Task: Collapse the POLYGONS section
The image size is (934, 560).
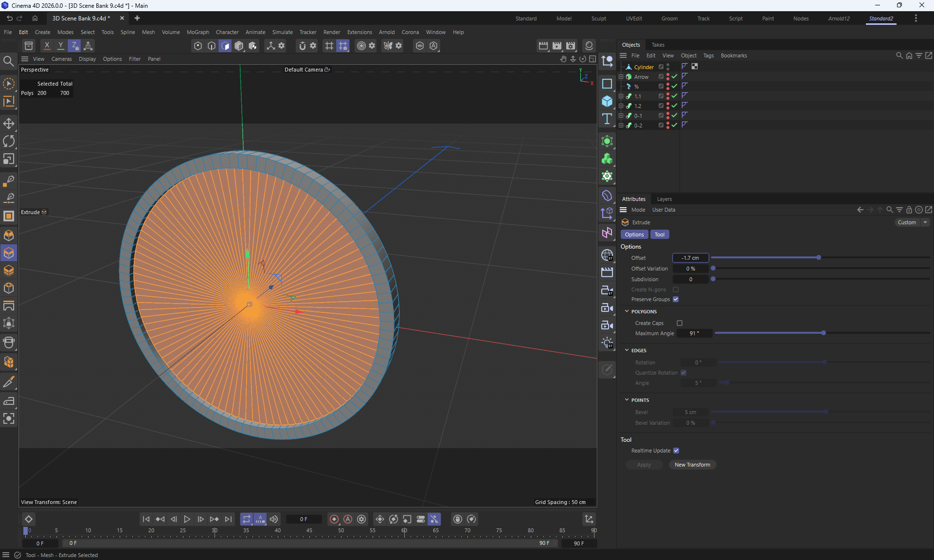Action: pyautogui.click(x=627, y=311)
